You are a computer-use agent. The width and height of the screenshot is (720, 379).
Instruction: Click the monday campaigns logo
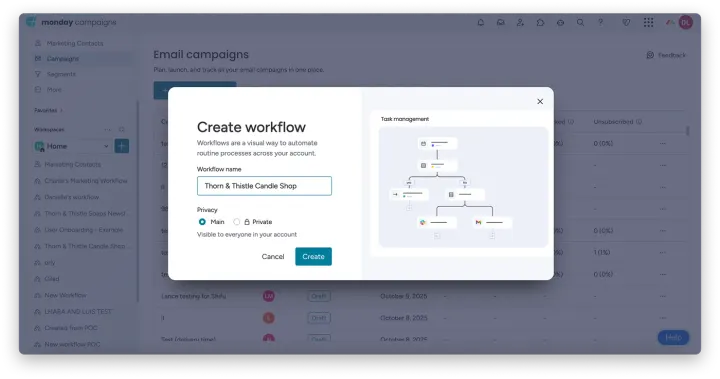(x=72, y=22)
